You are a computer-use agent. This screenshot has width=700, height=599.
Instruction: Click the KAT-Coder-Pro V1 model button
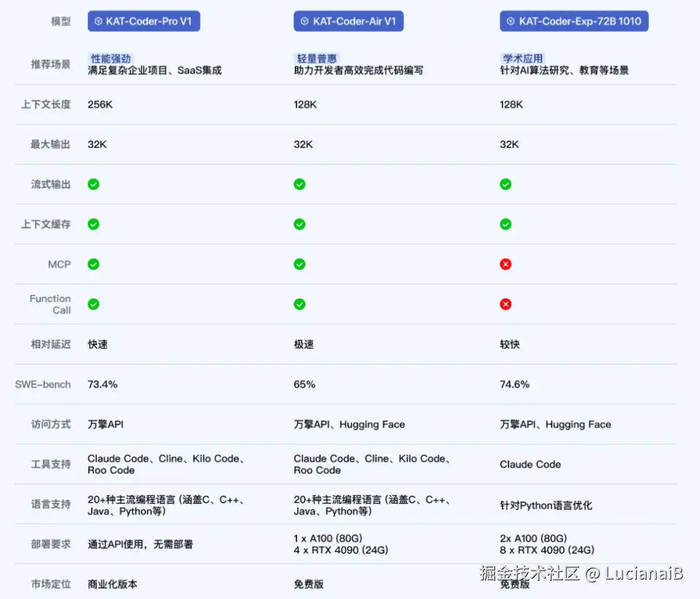coord(144,21)
